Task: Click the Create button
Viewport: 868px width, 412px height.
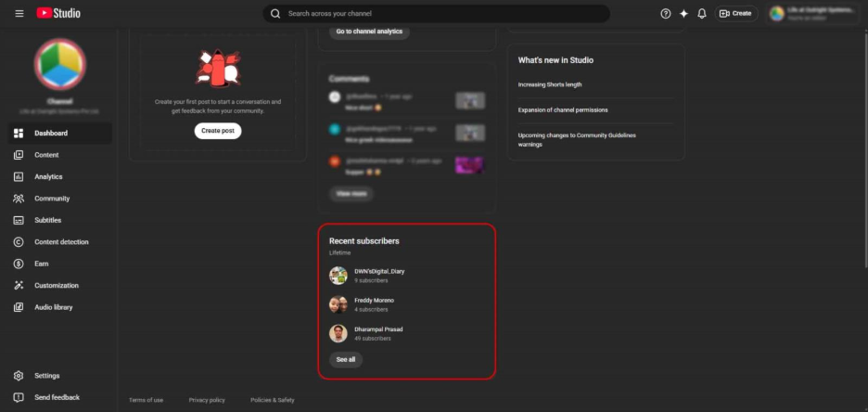Action: coord(735,13)
